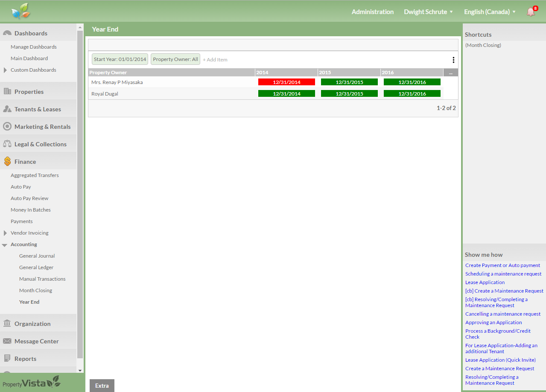Viewport: 546px width, 392px height.
Task: Open the three-dot options menu
Action: pos(453,60)
